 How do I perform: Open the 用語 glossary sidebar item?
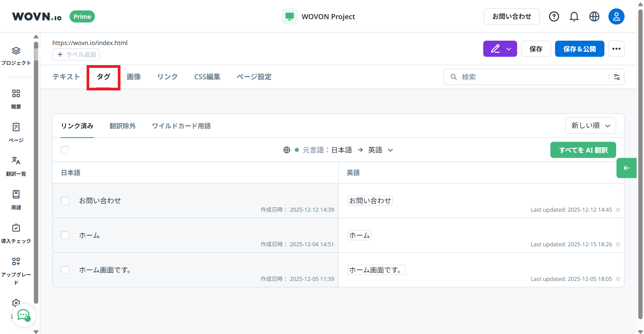point(16,200)
